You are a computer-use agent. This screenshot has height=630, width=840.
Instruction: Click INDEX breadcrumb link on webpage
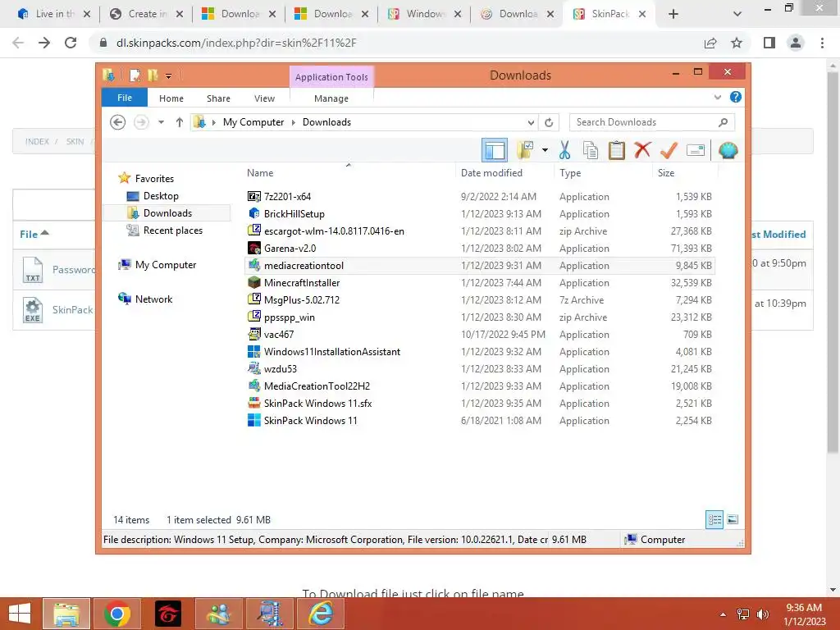pyautogui.click(x=37, y=141)
